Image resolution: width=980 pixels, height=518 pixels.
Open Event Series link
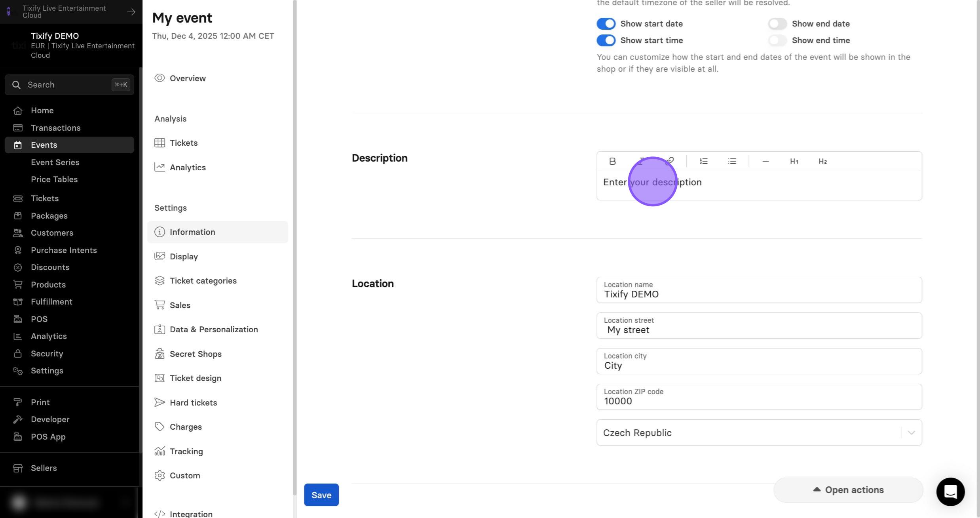coord(55,162)
